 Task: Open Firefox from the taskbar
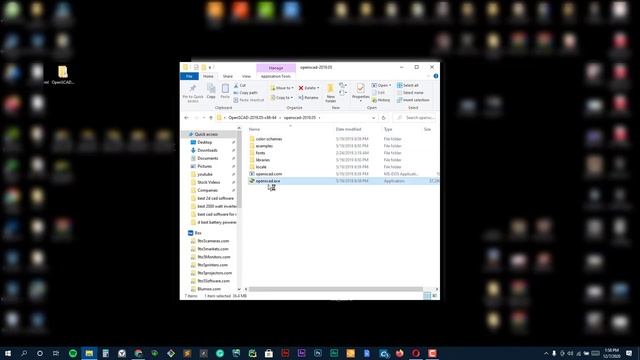click(400, 353)
